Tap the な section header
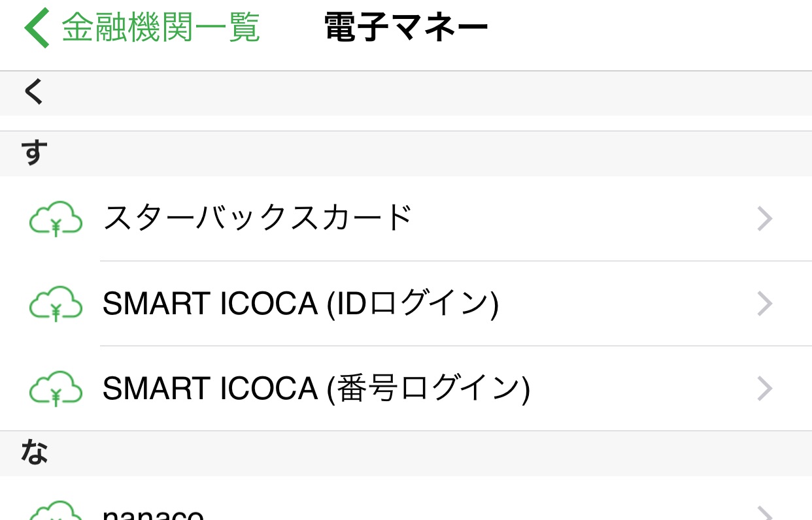Viewport: 812px width, 520px height. click(x=406, y=453)
